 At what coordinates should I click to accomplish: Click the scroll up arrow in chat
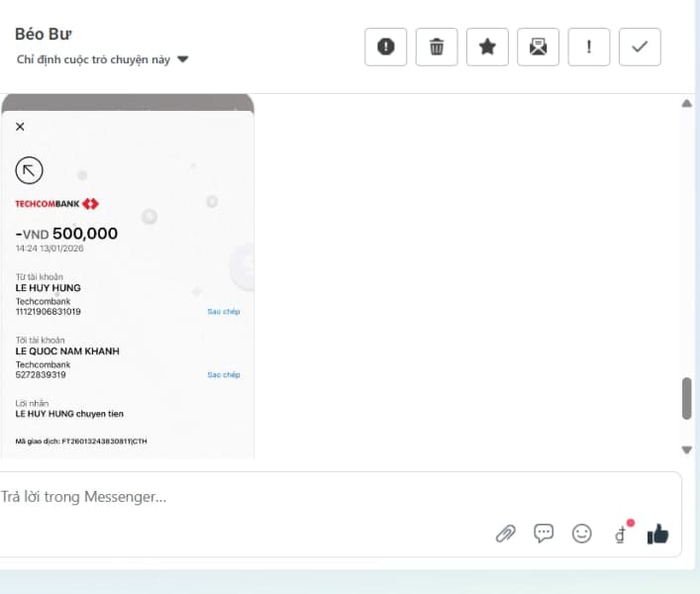tap(687, 104)
